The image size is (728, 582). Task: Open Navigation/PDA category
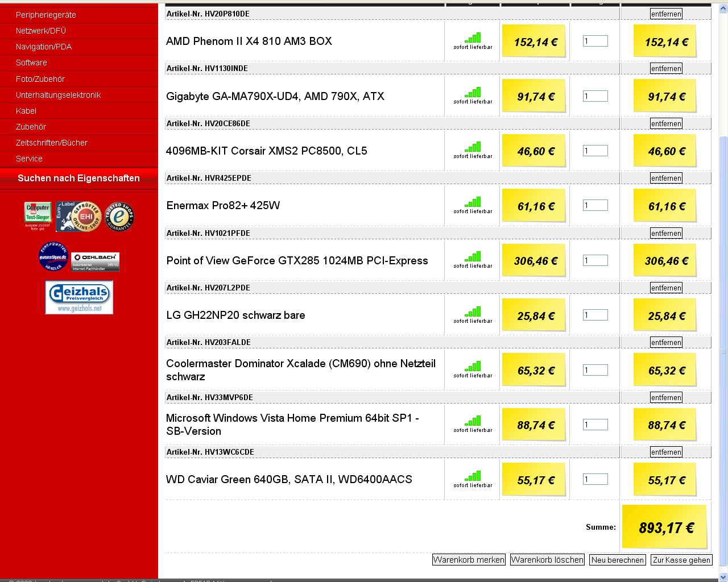[x=44, y=47]
